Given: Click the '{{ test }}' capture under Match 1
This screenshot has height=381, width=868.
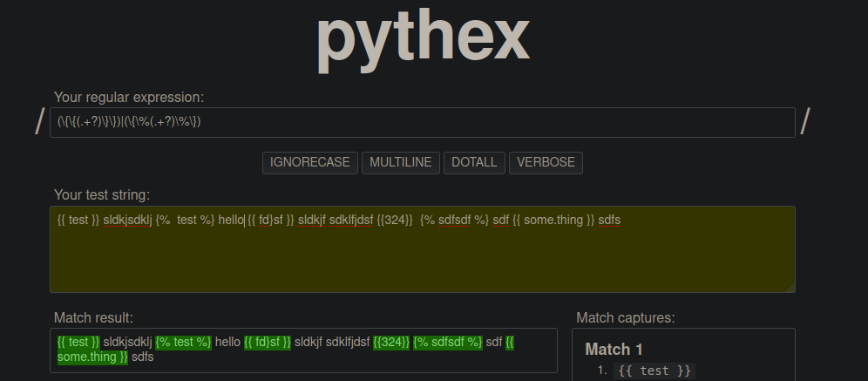Looking at the screenshot, I should 654,371.
